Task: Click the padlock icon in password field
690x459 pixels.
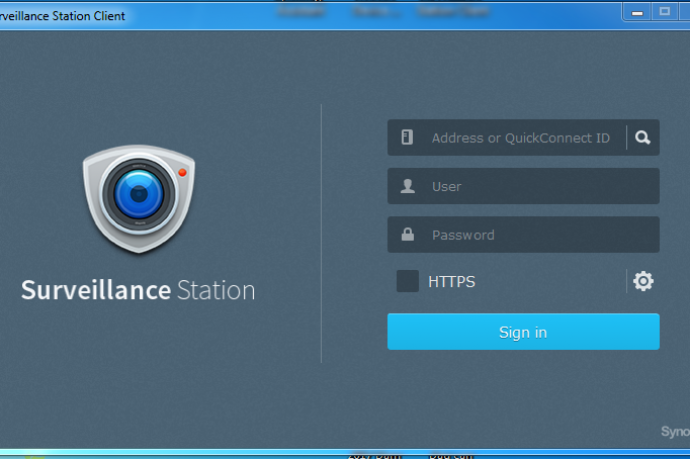Action: coord(407,234)
